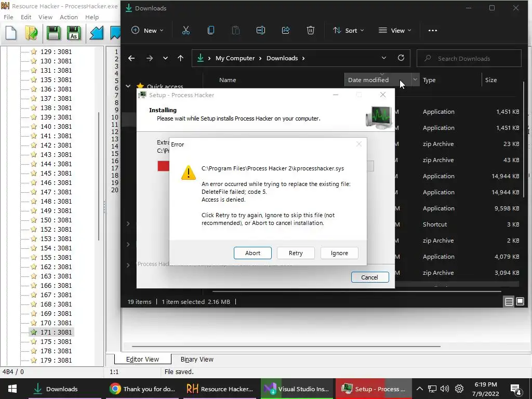Open the recent locations dropdown chevron
The height and width of the screenshot is (399, 532).
tap(165, 58)
